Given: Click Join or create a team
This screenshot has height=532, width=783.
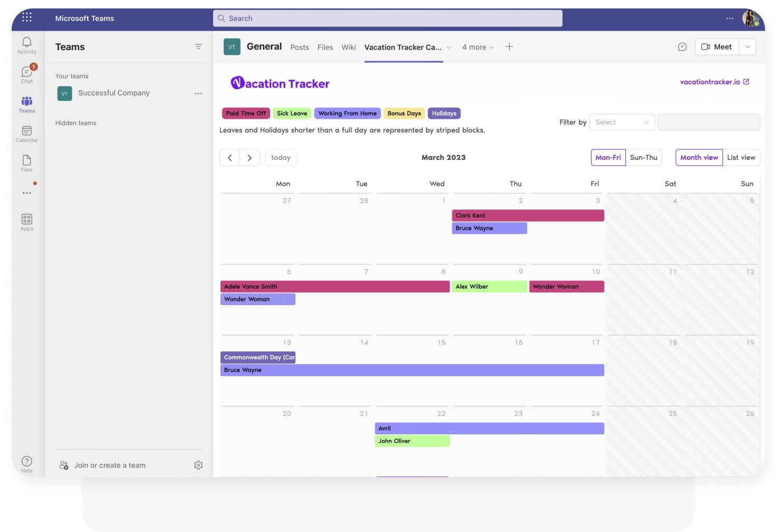Looking at the screenshot, I should pyautogui.click(x=110, y=465).
